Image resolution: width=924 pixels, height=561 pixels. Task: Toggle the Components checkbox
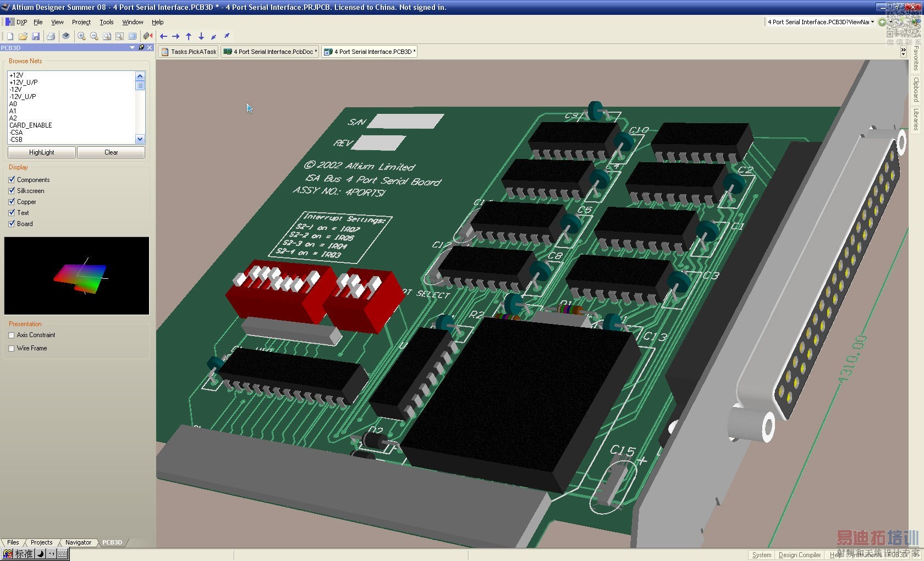(x=12, y=180)
